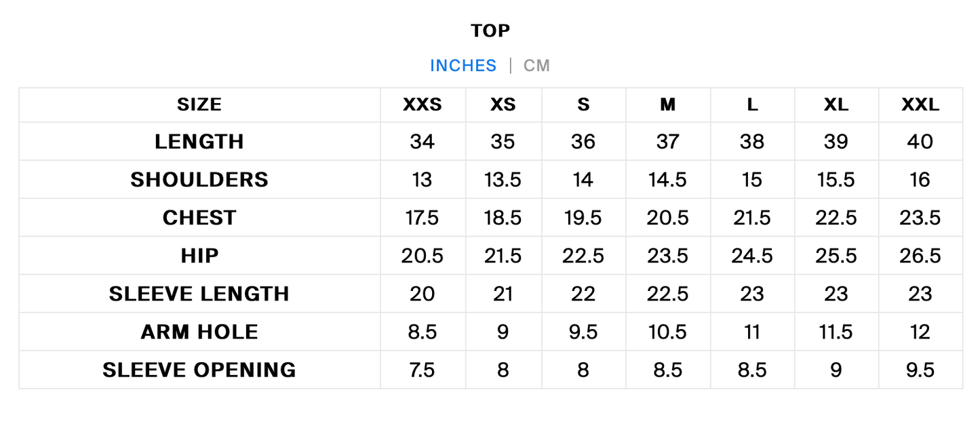Click the SIZE header cell
The width and height of the screenshot is (980, 426).
[x=199, y=104]
